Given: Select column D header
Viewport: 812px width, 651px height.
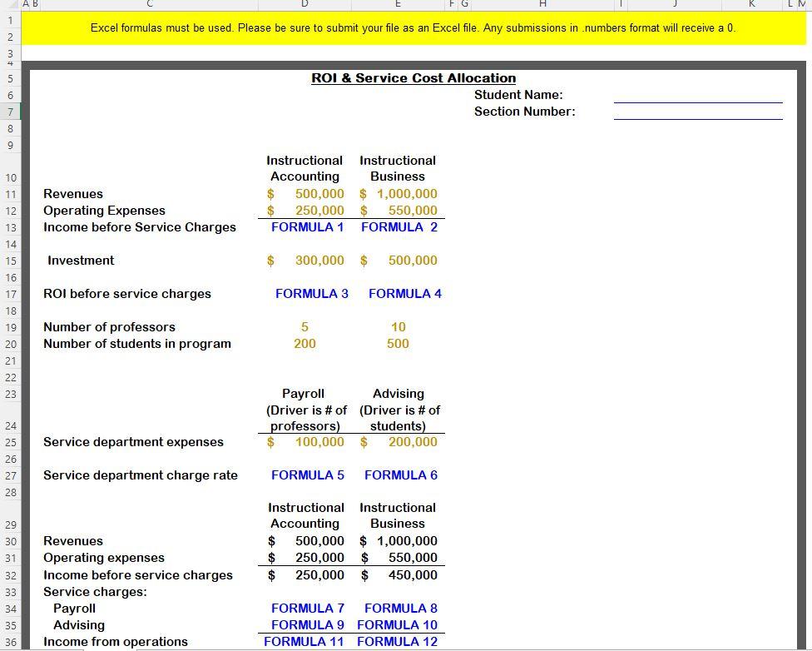Looking at the screenshot, I should [x=305, y=4].
